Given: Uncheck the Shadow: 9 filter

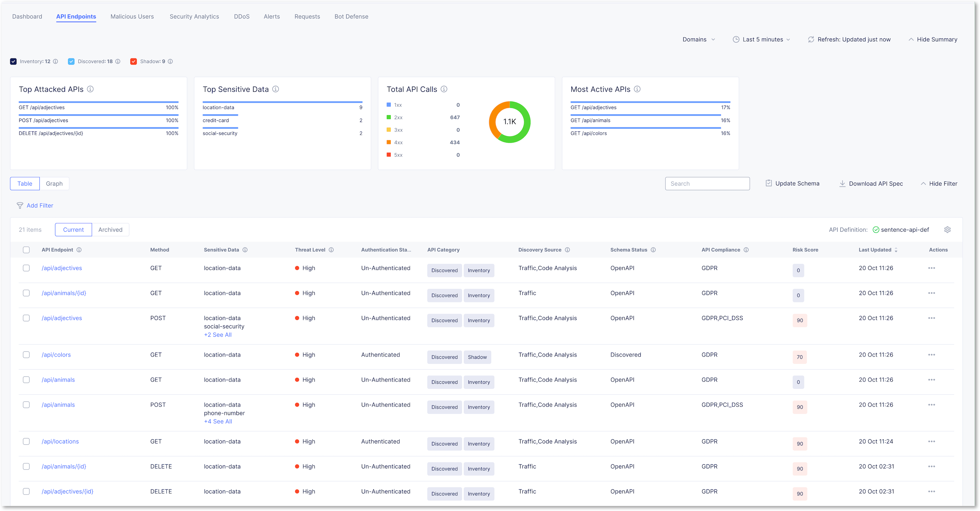Looking at the screenshot, I should coord(133,61).
